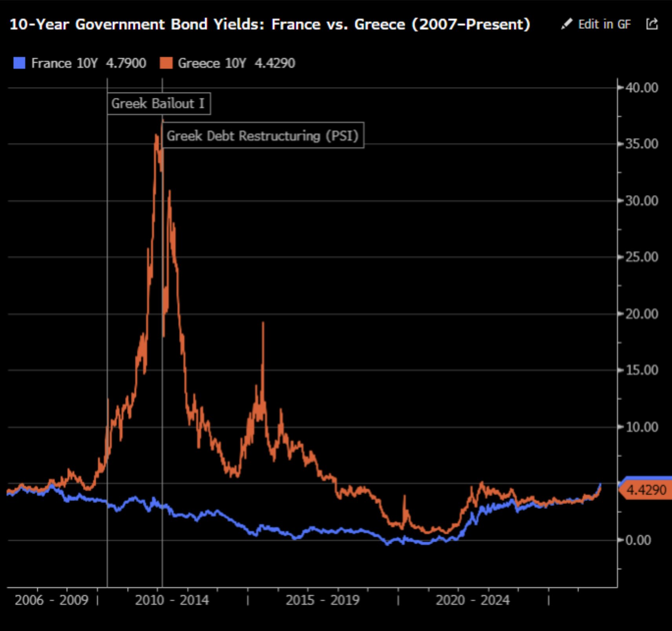Click the Edit in GF pencil icon
Viewport: 672px width, 631px height.
[566, 24]
